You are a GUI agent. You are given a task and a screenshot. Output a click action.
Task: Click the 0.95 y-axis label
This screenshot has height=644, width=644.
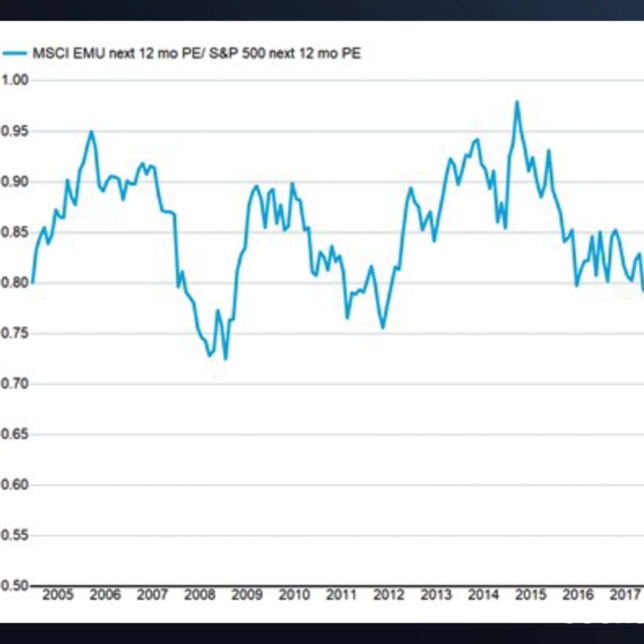14,131
